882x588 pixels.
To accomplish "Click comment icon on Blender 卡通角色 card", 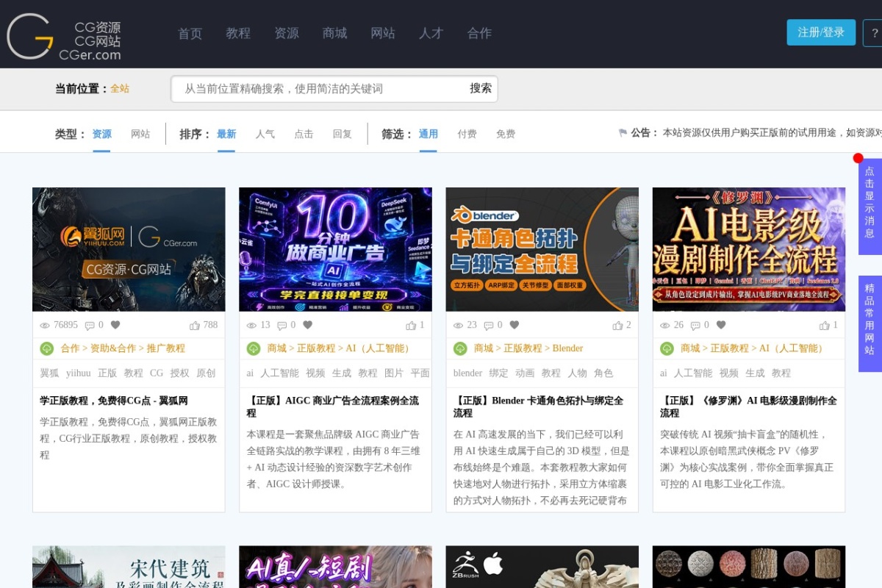I will 489,325.
